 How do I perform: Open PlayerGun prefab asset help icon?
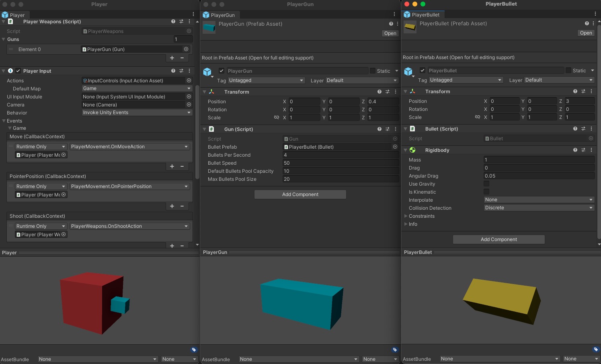coord(391,24)
